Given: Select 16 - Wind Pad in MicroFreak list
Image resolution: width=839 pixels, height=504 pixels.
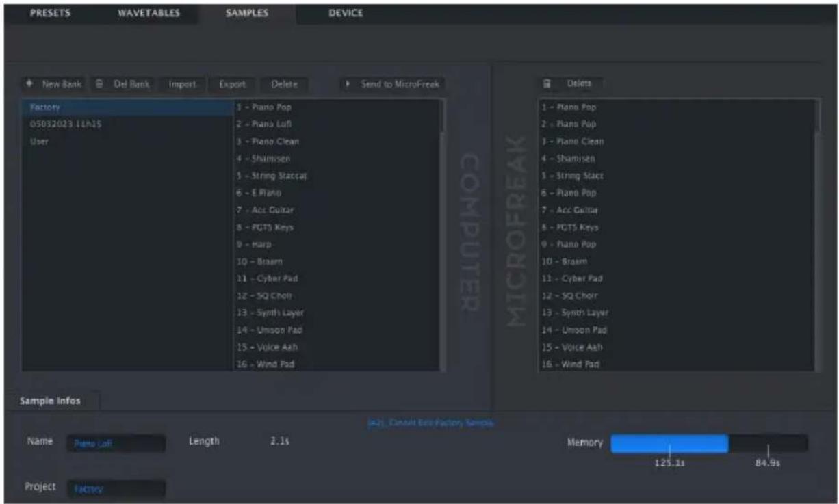Looking at the screenshot, I should pyautogui.click(x=676, y=364).
